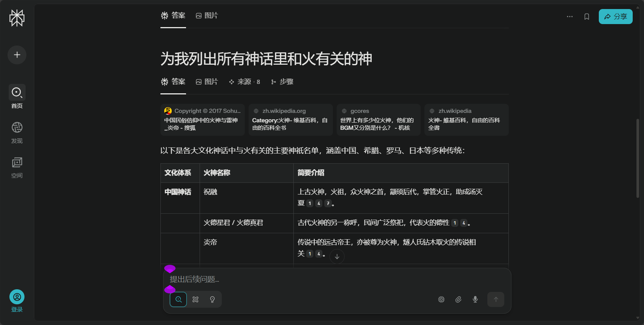Open the gcores source card

tap(378, 120)
